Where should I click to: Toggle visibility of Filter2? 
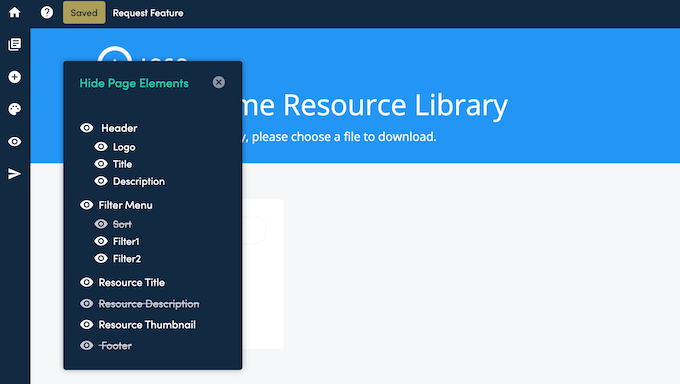[101, 258]
